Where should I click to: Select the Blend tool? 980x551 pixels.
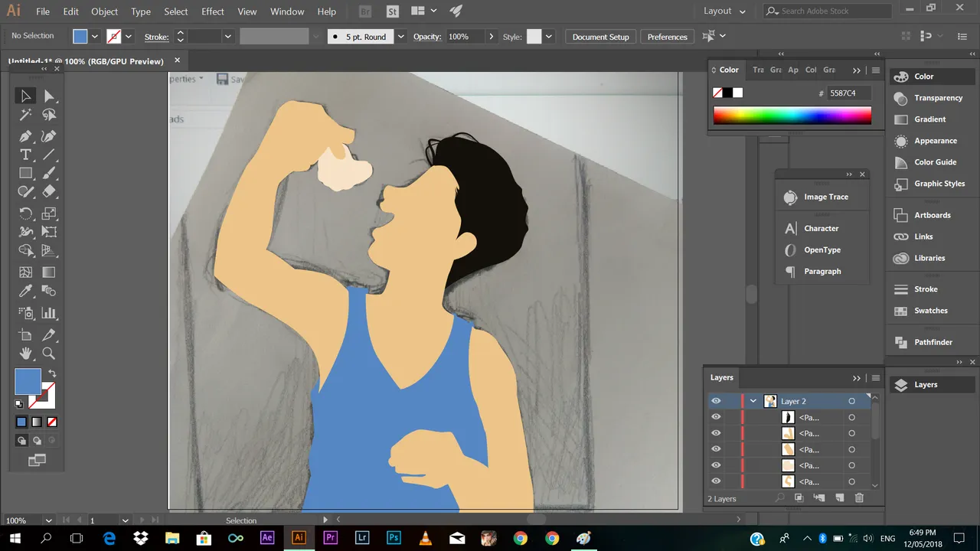point(49,291)
